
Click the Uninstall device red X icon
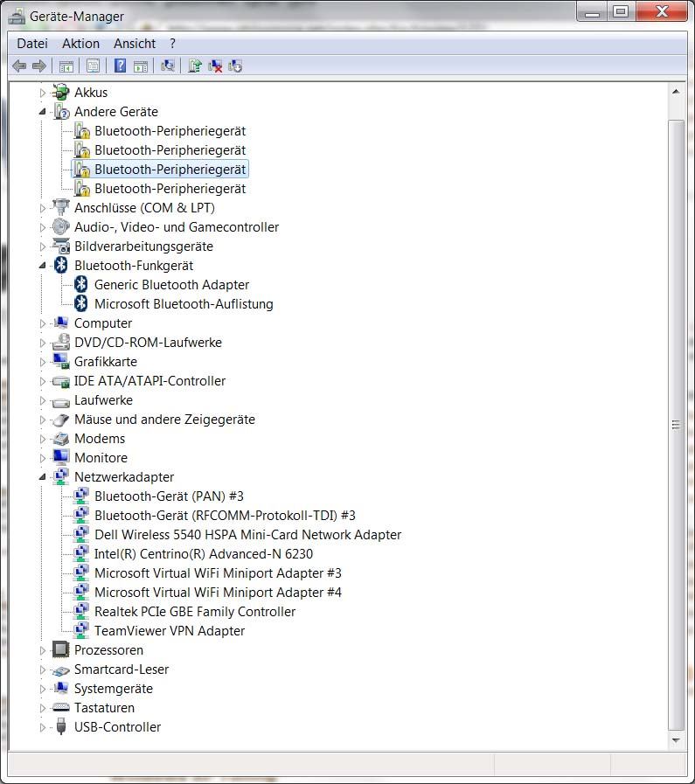pos(215,66)
